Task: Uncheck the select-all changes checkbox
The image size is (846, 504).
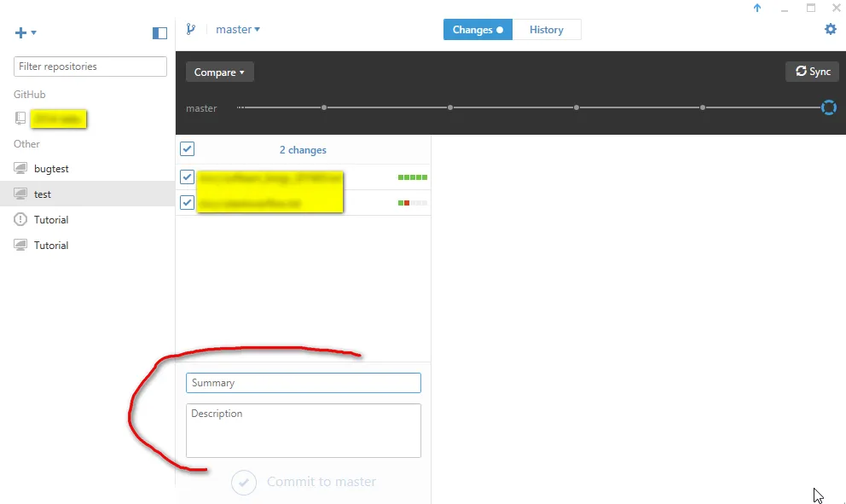Action: [187, 148]
